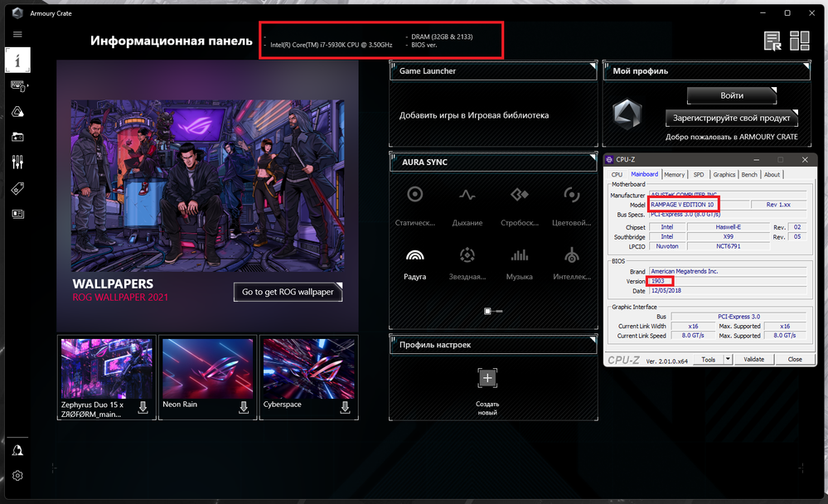Open the Zephyrus Duo 15 wallpaper thumbnail
Screen dimensions: 828x504
pos(107,369)
